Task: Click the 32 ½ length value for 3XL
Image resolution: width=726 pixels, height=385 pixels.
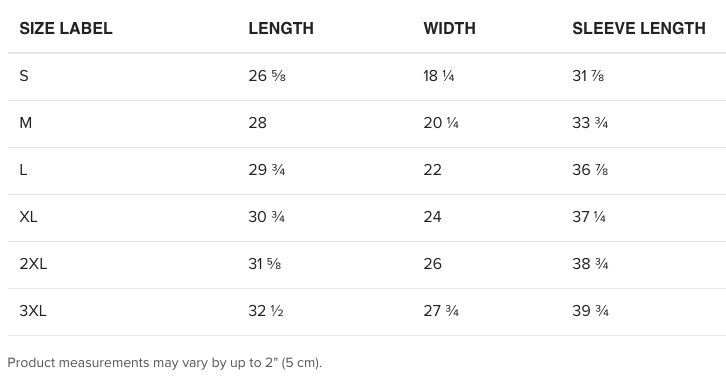Action: tap(266, 310)
